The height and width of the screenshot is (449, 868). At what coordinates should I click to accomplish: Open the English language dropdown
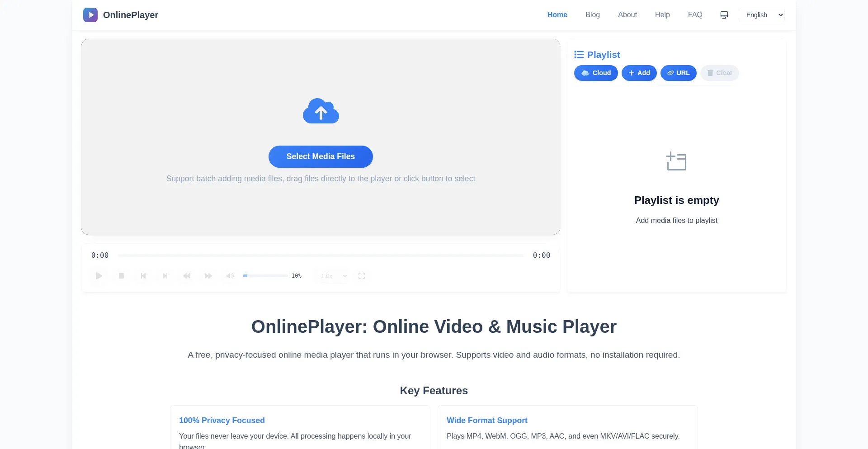(x=762, y=15)
